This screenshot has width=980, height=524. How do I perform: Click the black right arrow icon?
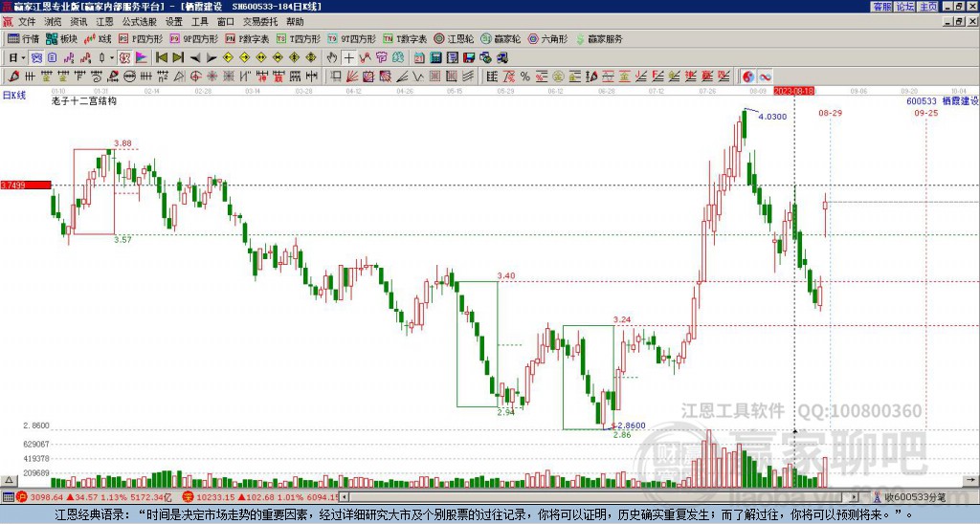coord(212,58)
